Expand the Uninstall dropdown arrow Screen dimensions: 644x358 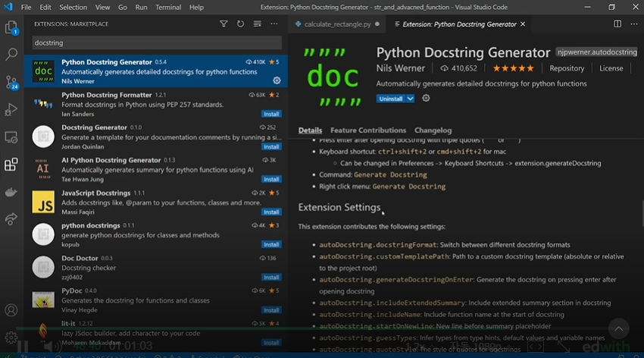(x=410, y=99)
